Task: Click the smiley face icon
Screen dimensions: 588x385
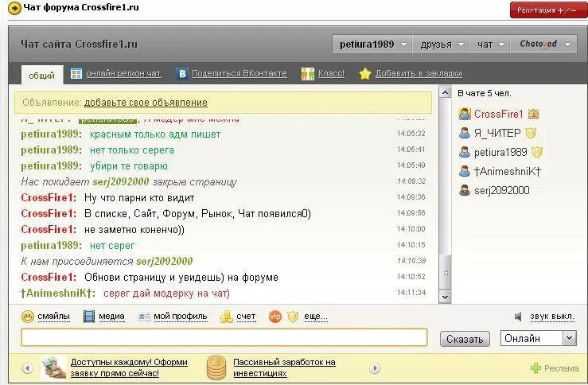Action: (x=28, y=317)
